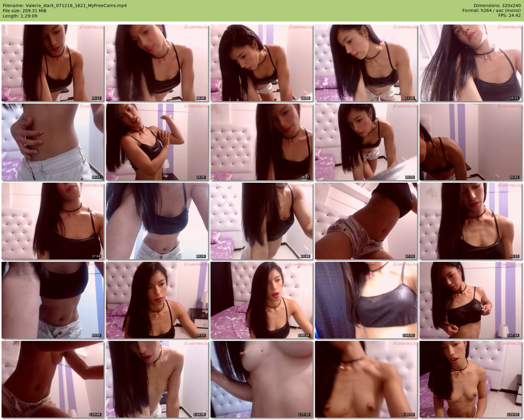
Task: Click the frame at 1:20:53
Action: 366,379
